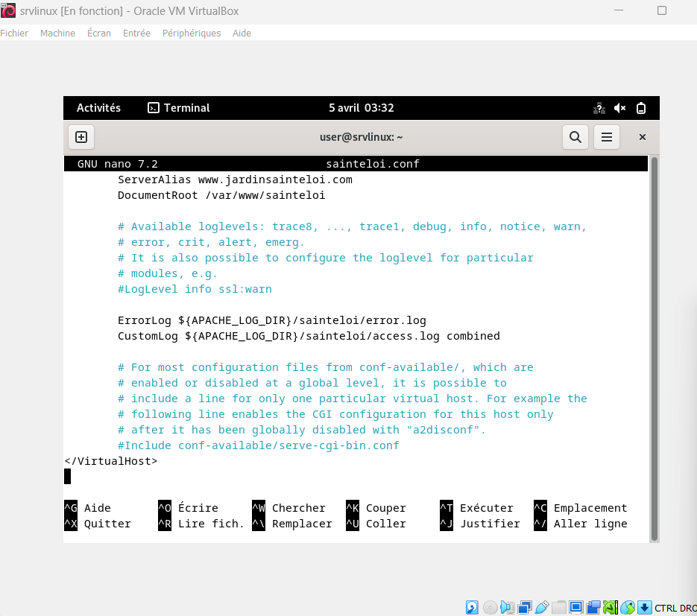Click the audio status icon in VirtualBox bar
This screenshot has width=697, height=616.
pos(508,607)
